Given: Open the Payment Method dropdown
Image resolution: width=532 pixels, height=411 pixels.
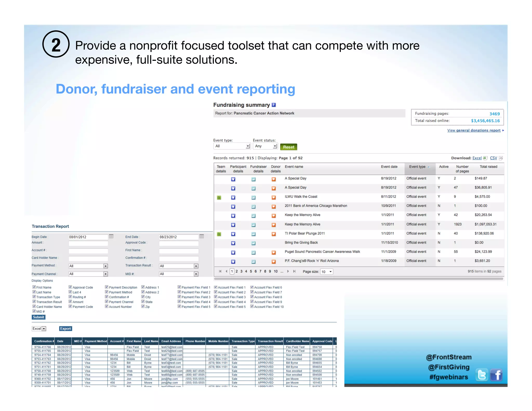Looking at the screenshot, I should (88, 266).
